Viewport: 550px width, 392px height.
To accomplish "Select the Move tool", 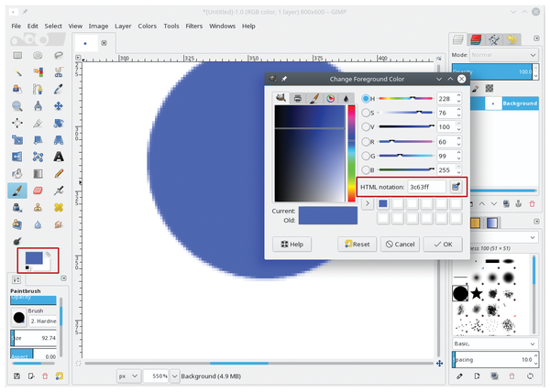I will (59, 106).
